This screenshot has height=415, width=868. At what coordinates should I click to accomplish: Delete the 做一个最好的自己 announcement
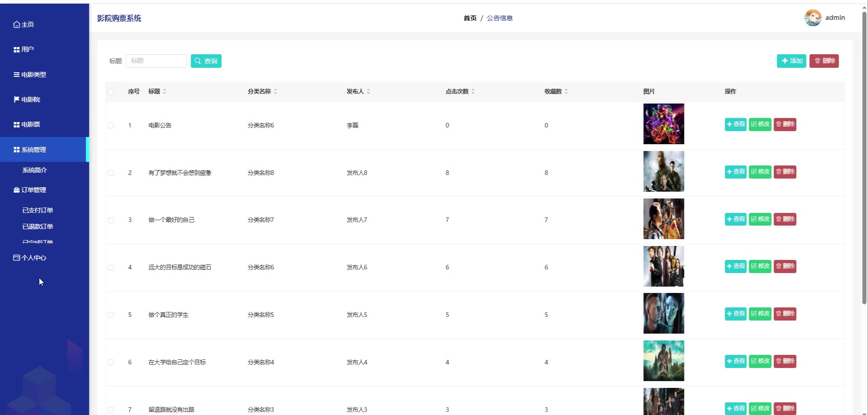(785, 219)
